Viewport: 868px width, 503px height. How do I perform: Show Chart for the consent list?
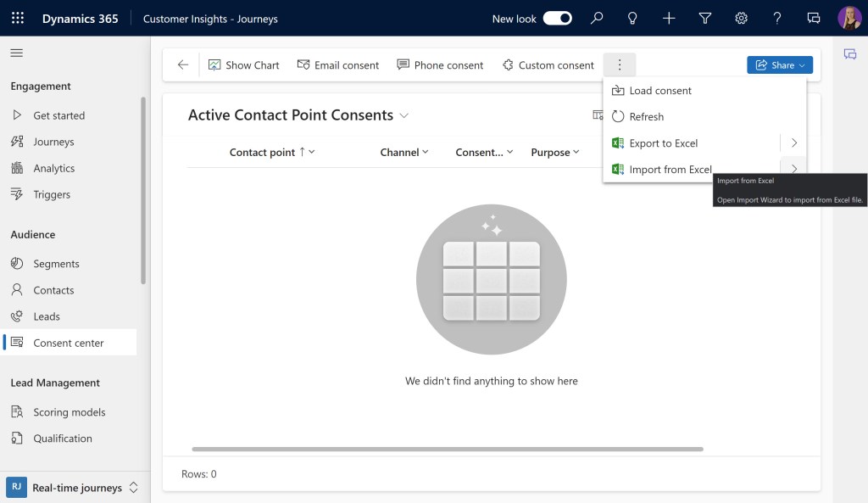pos(243,64)
